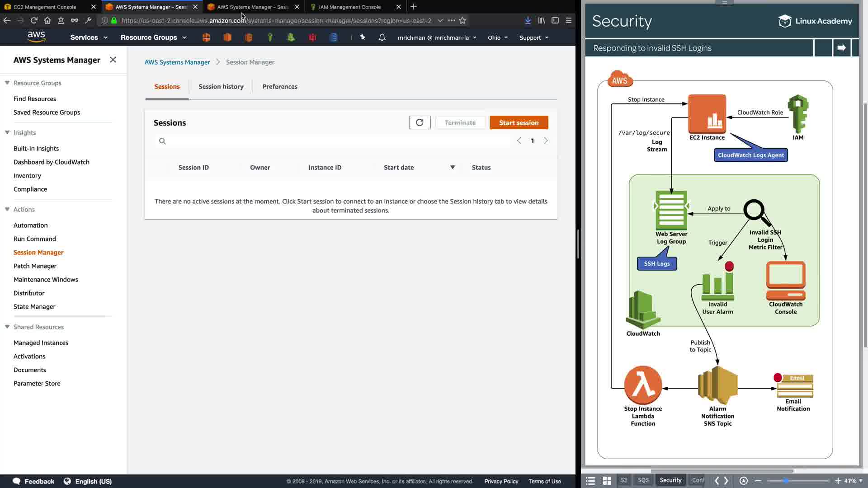Switch to the Preferences tab

coord(280,86)
